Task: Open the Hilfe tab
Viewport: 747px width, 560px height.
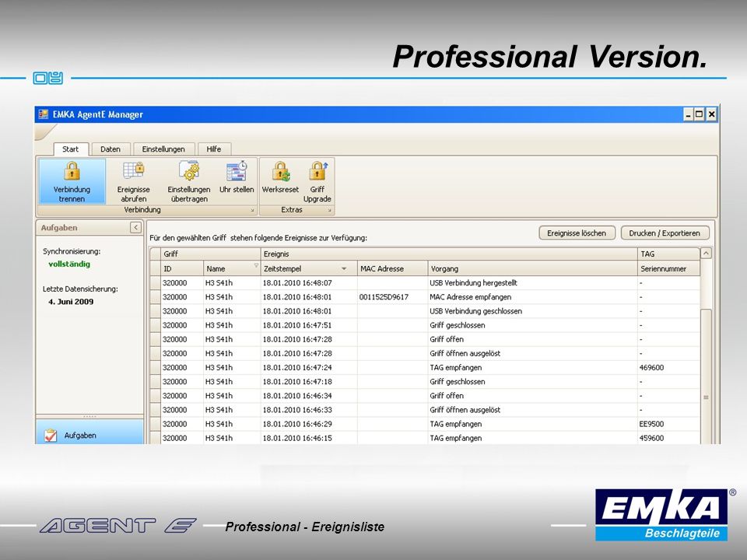Action: click(x=214, y=149)
